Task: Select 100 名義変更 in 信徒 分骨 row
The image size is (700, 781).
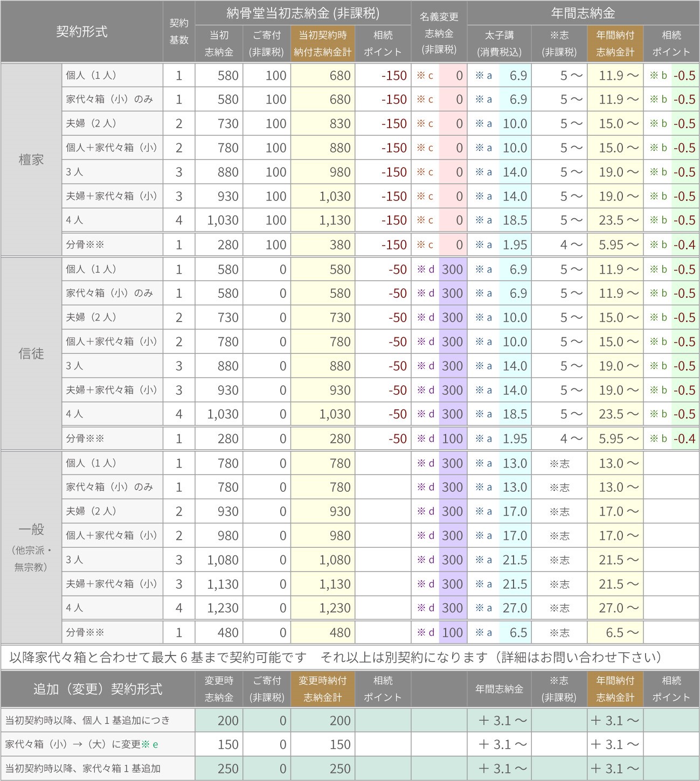Action: pos(453,438)
